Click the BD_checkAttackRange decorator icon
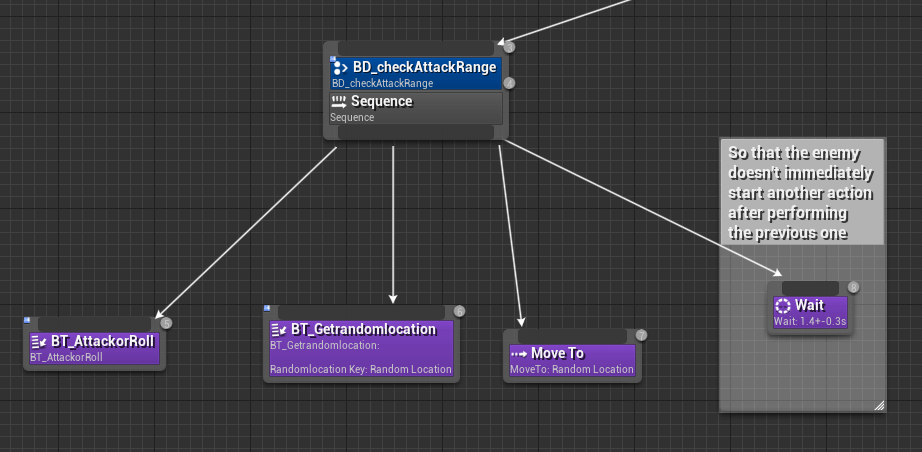The height and width of the screenshot is (452, 922). [340, 67]
